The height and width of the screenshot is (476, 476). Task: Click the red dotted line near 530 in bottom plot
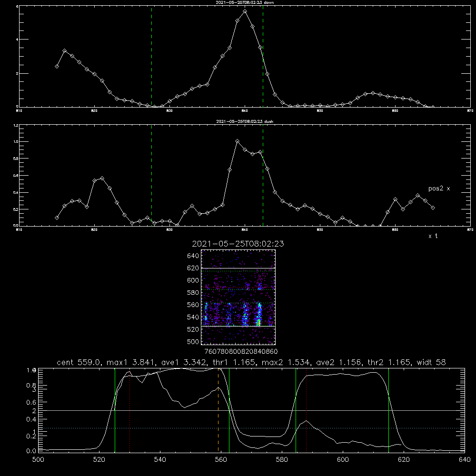coord(130,411)
